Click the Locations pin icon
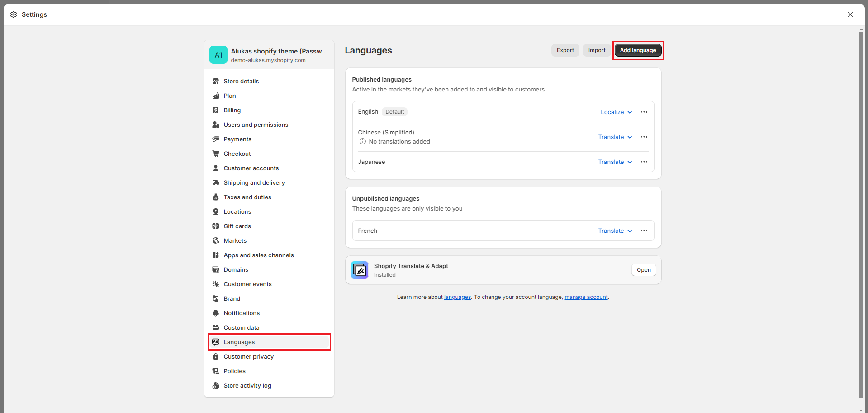 pos(216,212)
